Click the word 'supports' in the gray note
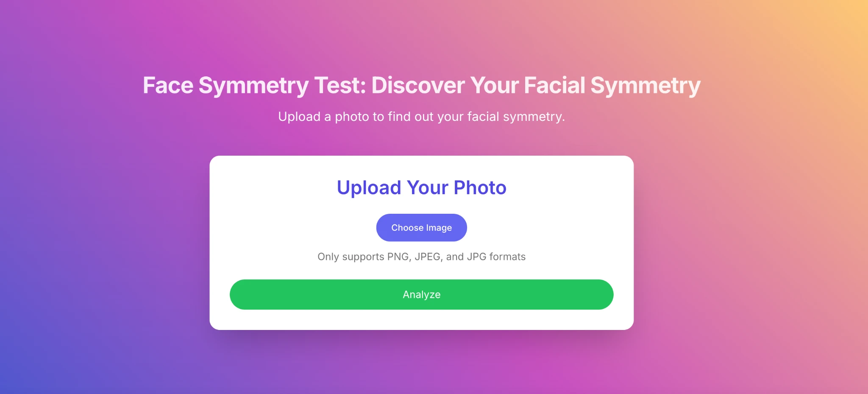868x394 pixels. click(363, 257)
